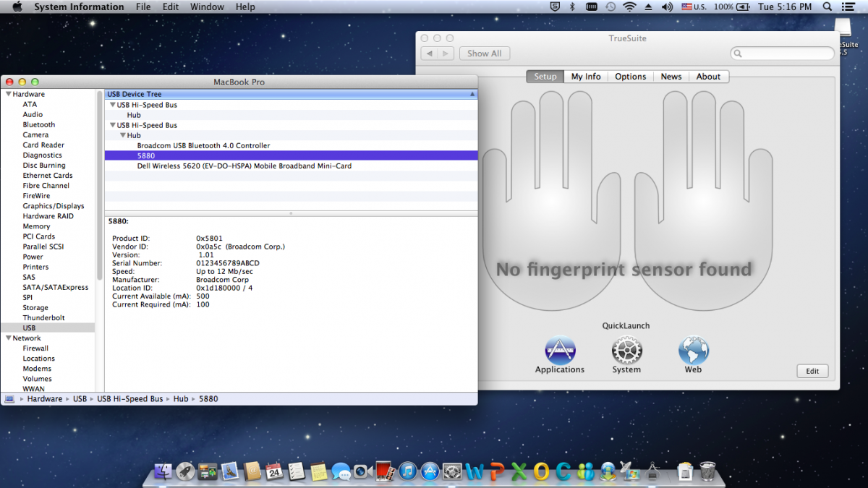868x488 pixels.
Task: Select Bluetooth in the Hardware list
Action: tap(38, 124)
